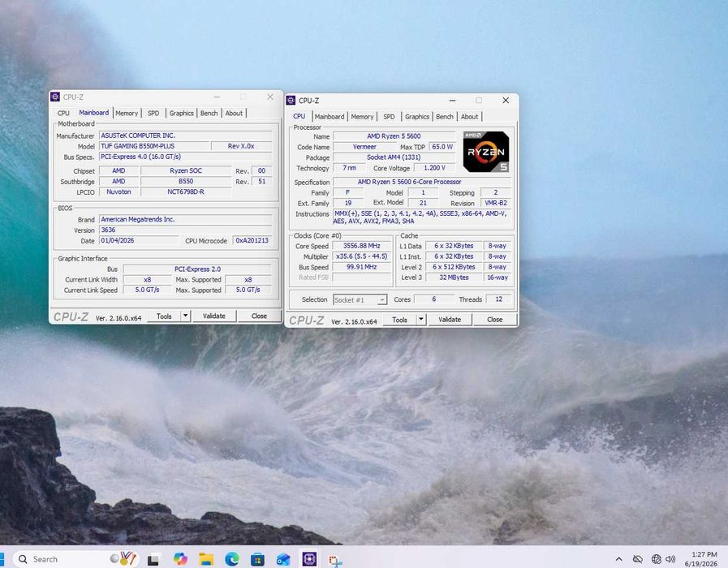The image size is (728, 568).
Task: Open Graphics tab in left CPU-Z window
Action: point(181,113)
